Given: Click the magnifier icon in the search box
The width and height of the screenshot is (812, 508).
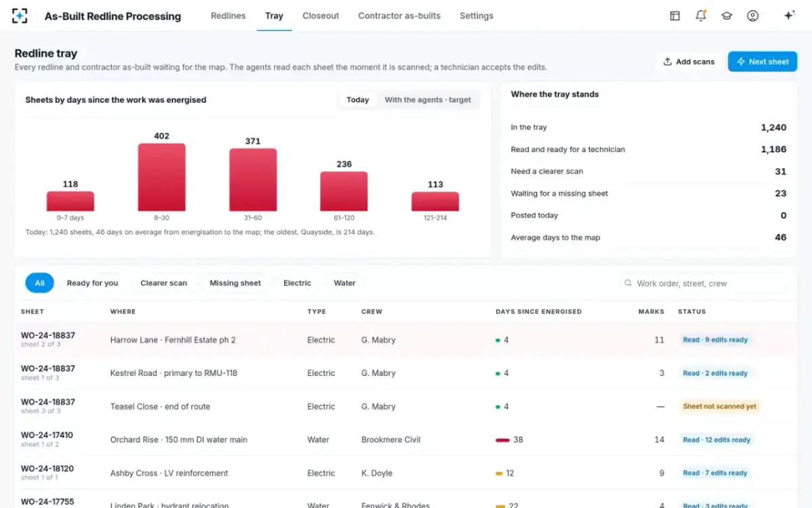Looking at the screenshot, I should pyautogui.click(x=629, y=283).
